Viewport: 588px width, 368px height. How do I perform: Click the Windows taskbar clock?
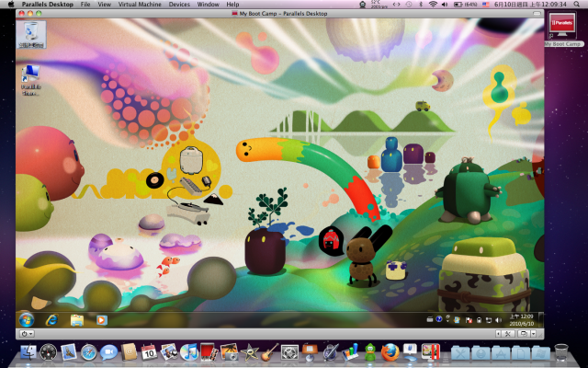(522, 320)
